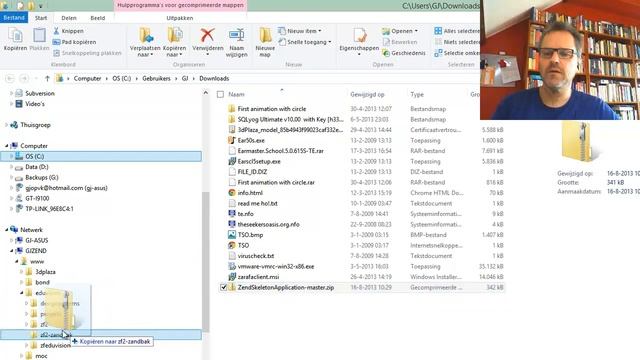The width and height of the screenshot is (640, 360).
Task: Collapse the Computer tree node
Action: (x=7, y=146)
